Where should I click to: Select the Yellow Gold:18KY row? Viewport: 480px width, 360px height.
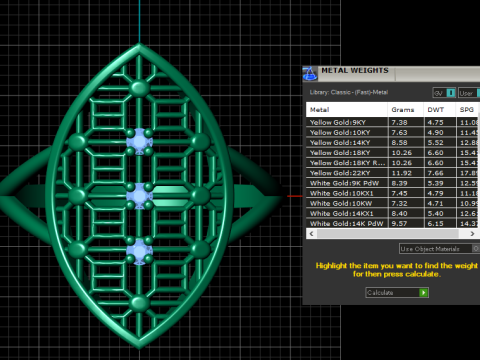pos(392,153)
